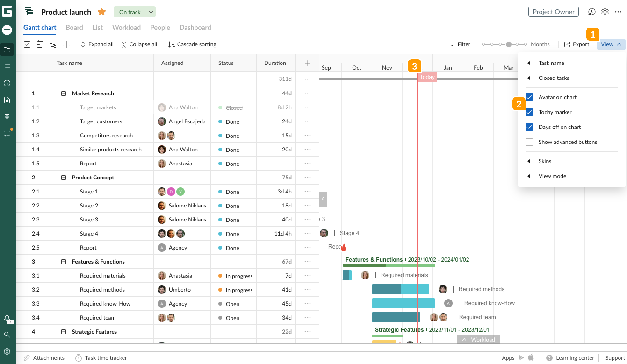Screen dimensions: 627x364
Task: Open the comments icon with notification dot
Action: 7,133
